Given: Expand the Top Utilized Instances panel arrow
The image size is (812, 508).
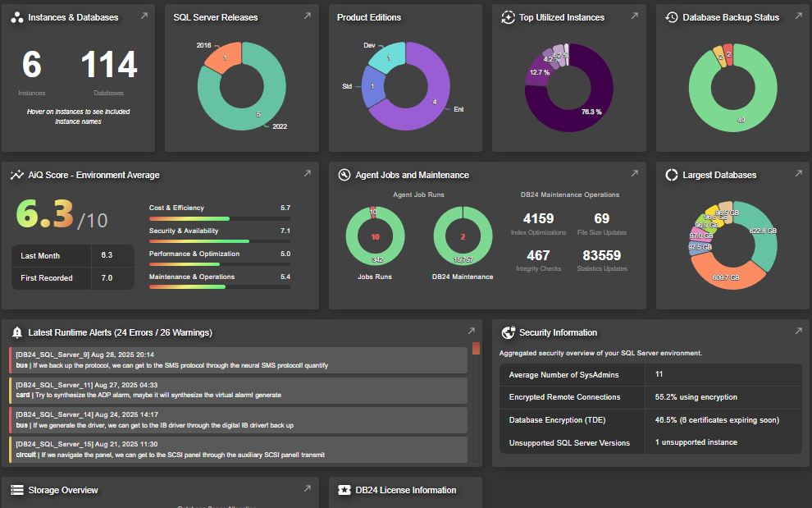Looking at the screenshot, I should (x=634, y=16).
